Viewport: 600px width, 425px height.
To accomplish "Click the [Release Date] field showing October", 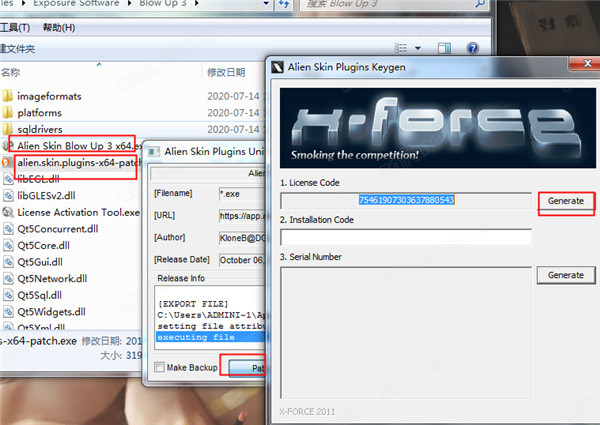I will coord(242,260).
